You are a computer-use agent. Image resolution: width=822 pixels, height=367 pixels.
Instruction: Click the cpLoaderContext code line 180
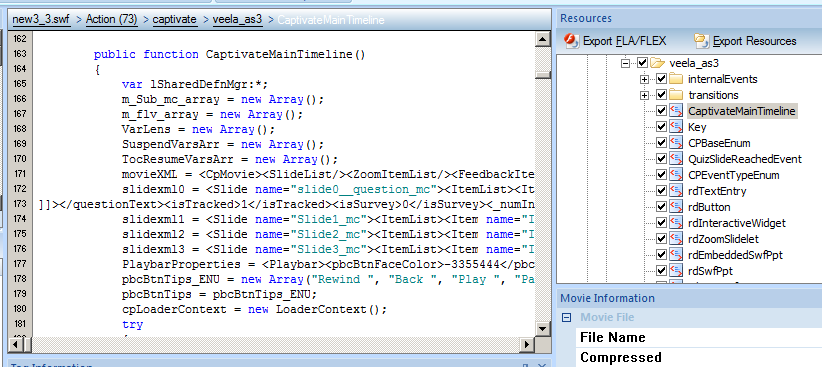click(x=254, y=309)
